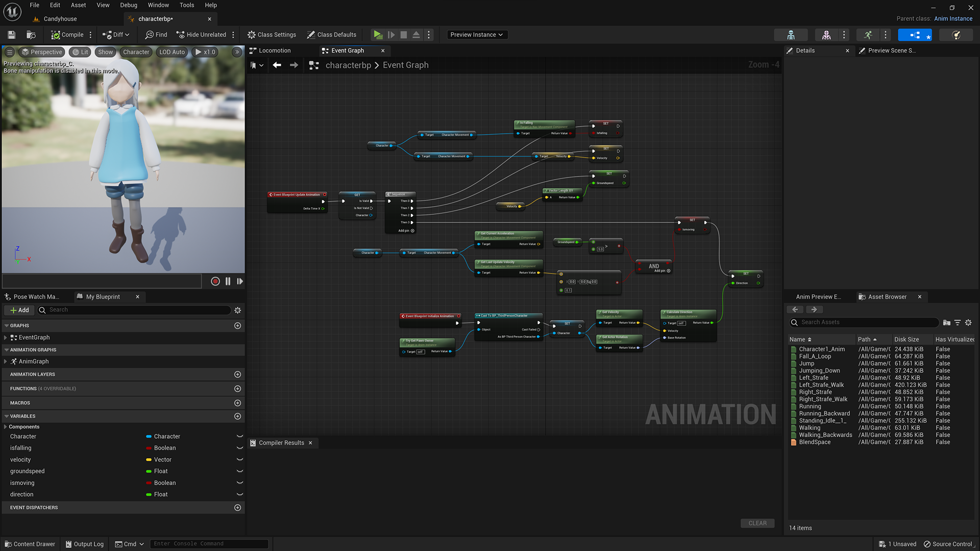The width and height of the screenshot is (980, 551).
Task: Switch to Skeletal Mesh editor mode icon
Action: (x=826, y=35)
